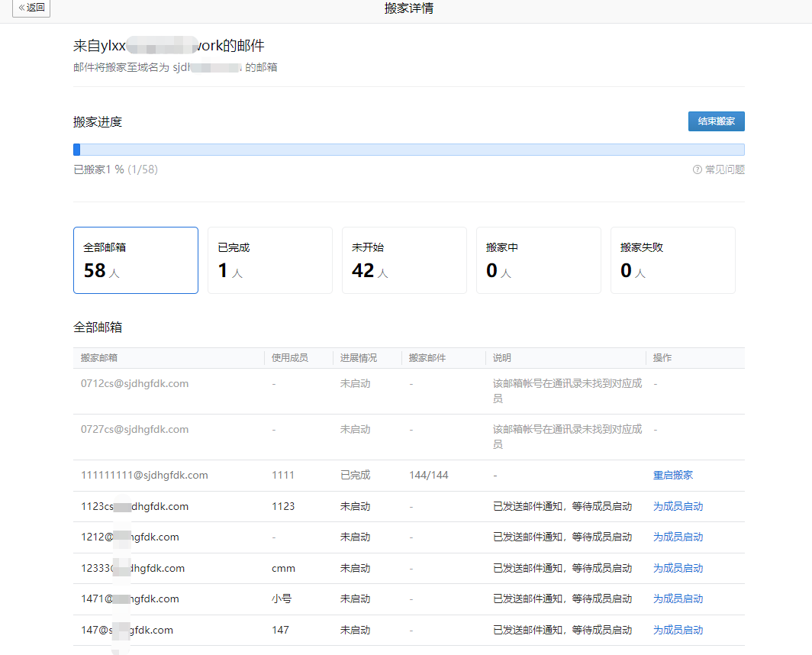
Task: Click the 已发送邮件通知 note in the 1123 row
Action: tap(562, 506)
